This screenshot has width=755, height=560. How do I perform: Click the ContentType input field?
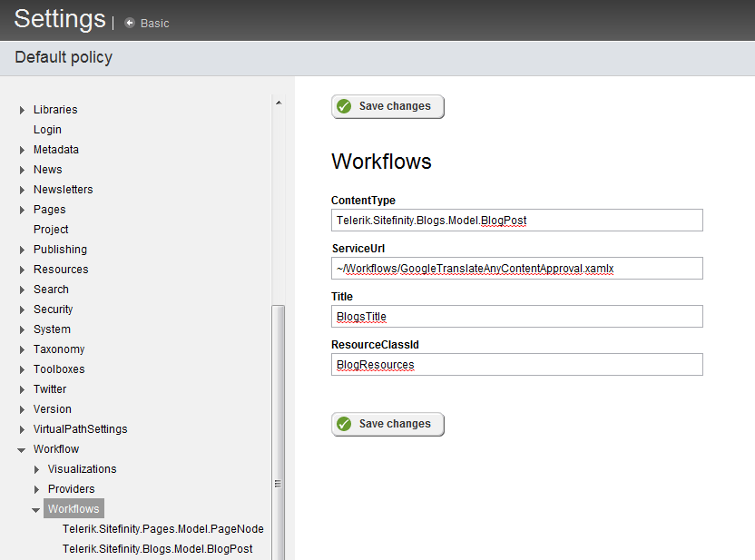pos(516,221)
